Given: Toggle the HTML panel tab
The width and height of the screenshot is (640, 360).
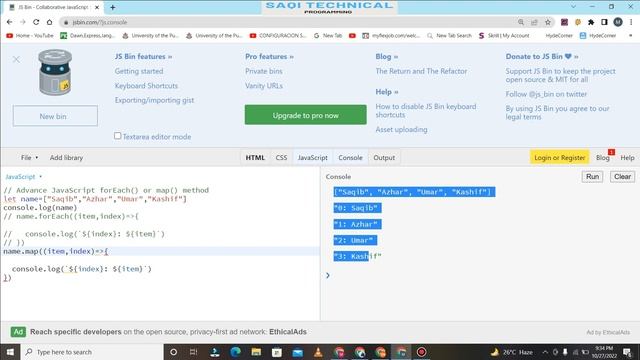Looking at the screenshot, I should [255, 158].
